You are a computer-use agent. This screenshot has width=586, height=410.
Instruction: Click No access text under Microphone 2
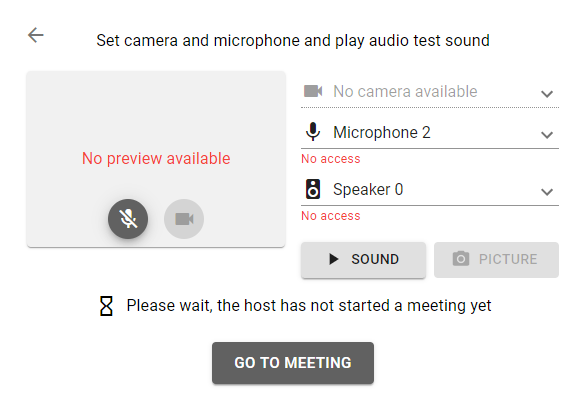[331, 159]
